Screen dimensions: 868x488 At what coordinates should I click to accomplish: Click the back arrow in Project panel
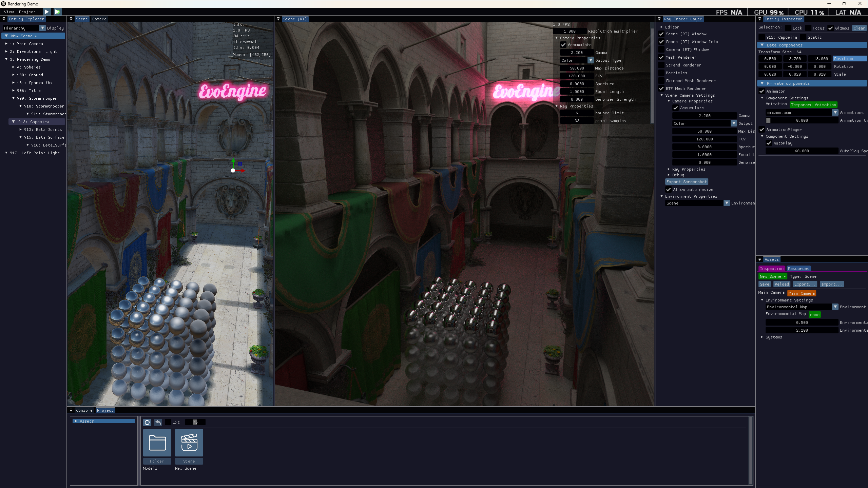[x=158, y=422]
